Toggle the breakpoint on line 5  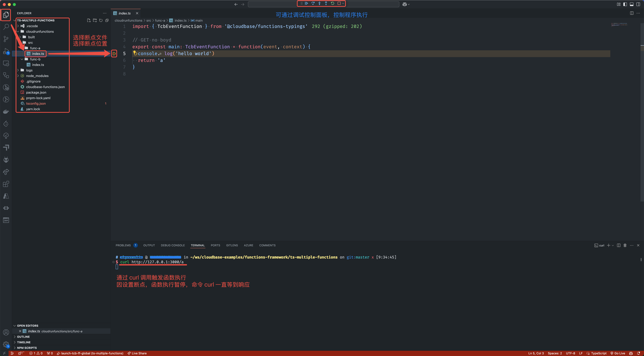[114, 53]
